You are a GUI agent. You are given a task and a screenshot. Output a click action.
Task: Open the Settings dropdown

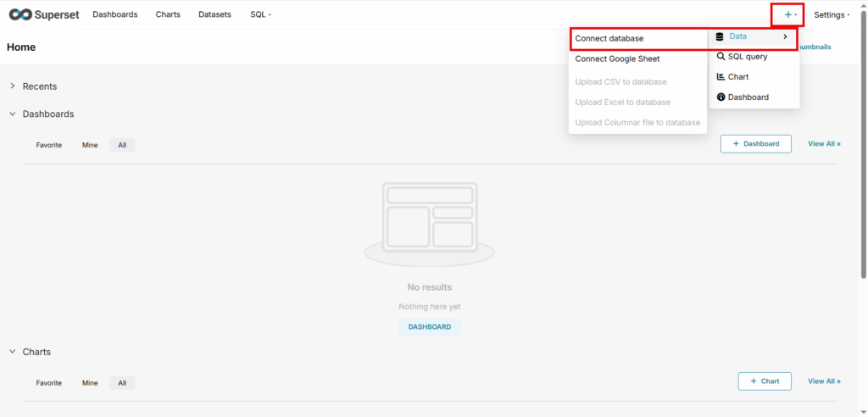[x=832, y=14]
